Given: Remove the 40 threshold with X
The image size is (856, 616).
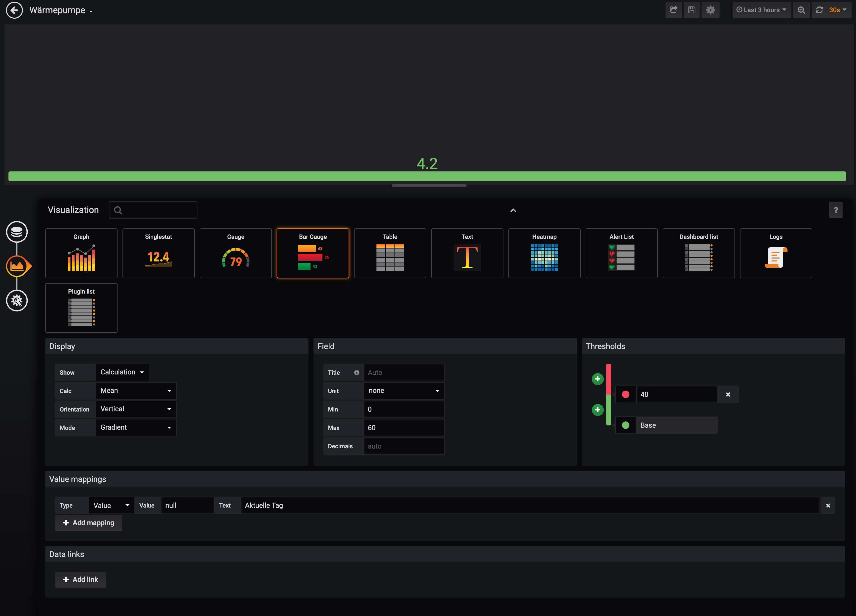Looking at the screenshot, I should (x=728, y=394).
